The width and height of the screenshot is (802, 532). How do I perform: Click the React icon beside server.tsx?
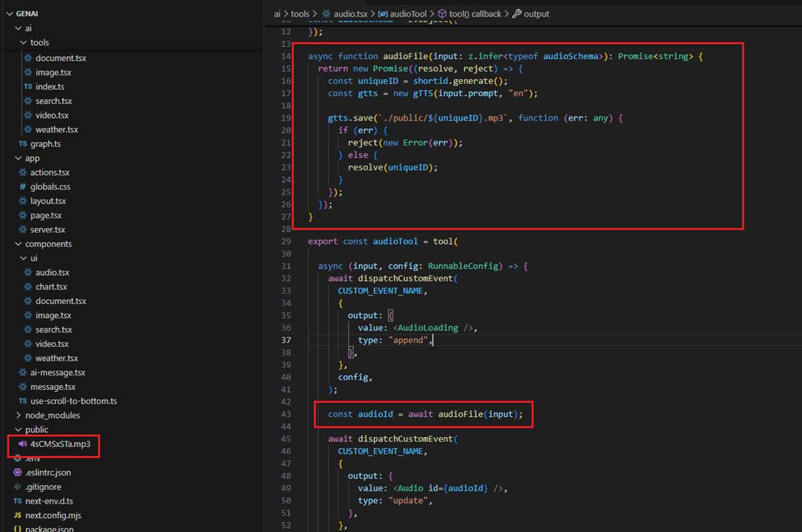(23, 230)
